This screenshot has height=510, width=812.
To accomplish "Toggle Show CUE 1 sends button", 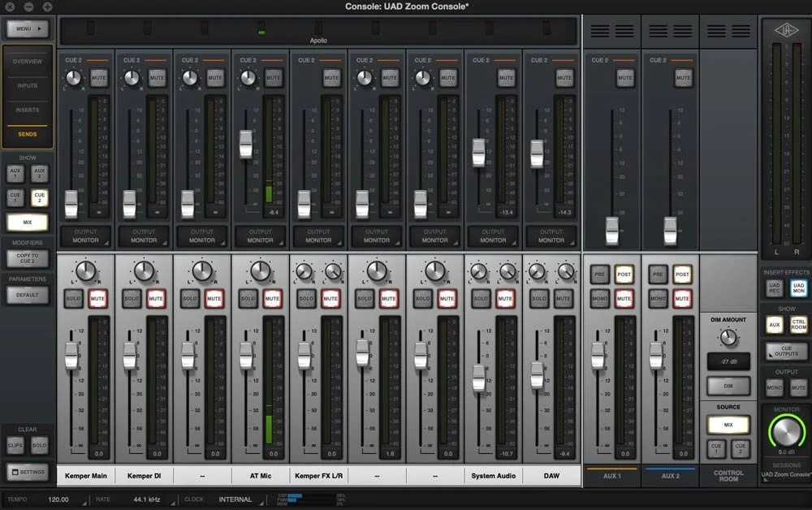I will (x=15, y=198).
